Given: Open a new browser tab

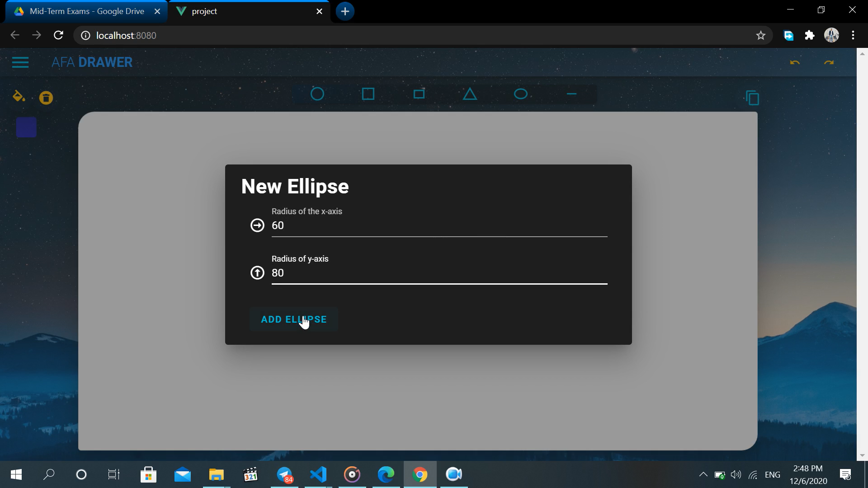Looking at the screenshot, I should click(345, 11).
